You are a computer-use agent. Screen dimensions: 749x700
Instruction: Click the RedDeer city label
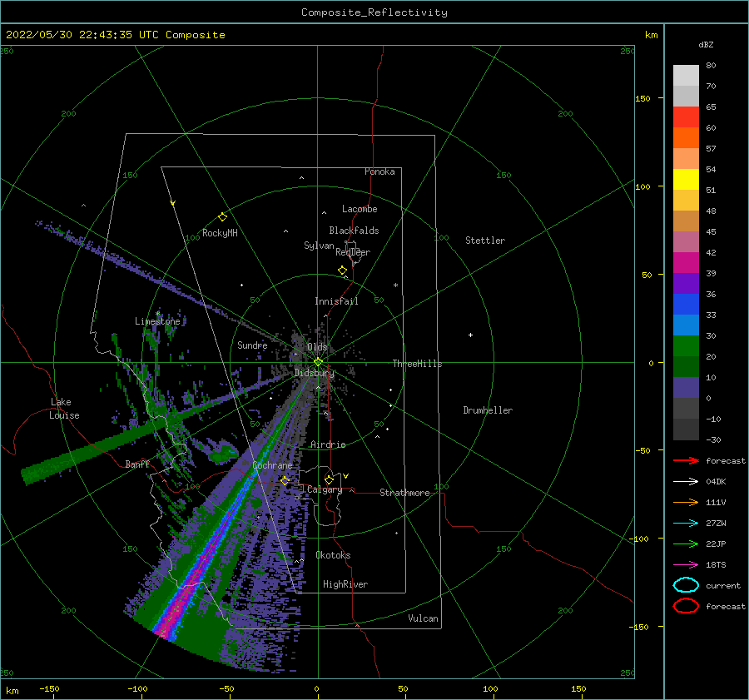(353, 252)
